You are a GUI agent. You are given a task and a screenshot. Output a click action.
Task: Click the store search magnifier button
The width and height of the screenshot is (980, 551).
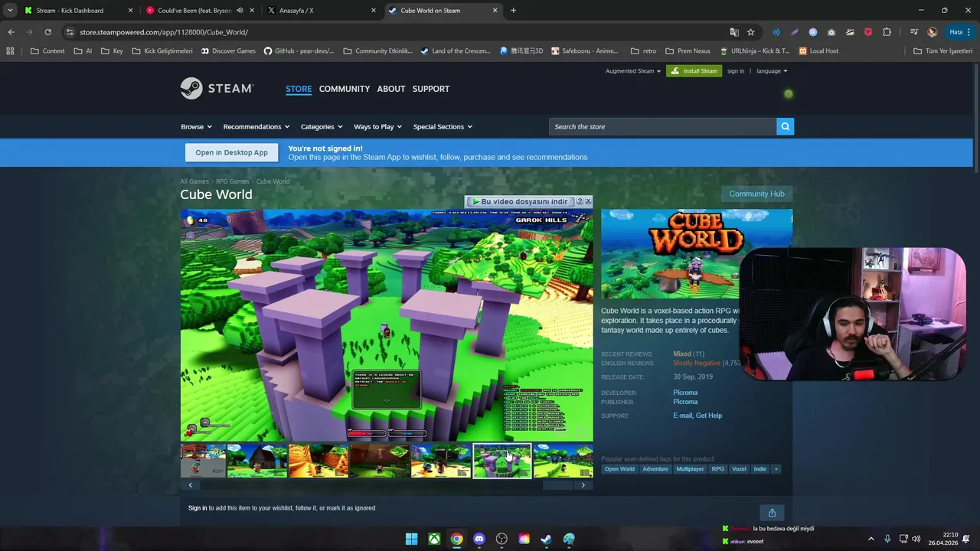click(785, 126)
